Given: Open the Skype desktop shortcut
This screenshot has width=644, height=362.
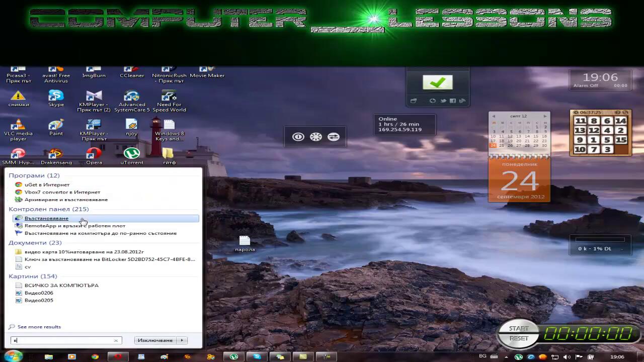Looking at the screenshot, I should (56, 96).
